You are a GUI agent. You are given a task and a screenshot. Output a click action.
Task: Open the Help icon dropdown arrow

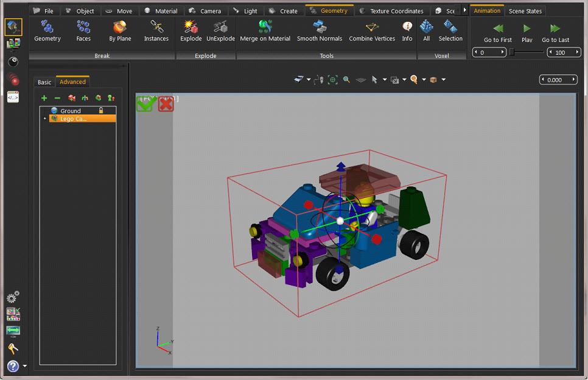(x=25, y=366)
